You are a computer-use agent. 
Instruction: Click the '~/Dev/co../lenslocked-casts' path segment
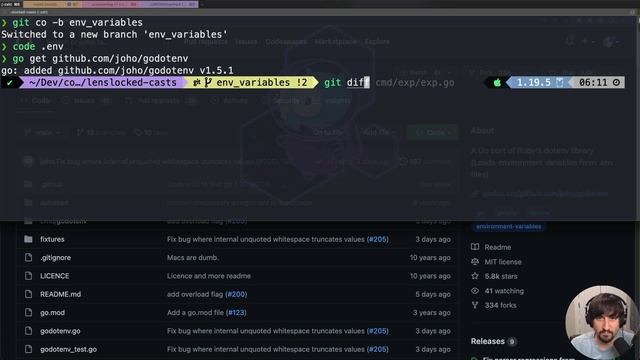[x=103, y=82]
